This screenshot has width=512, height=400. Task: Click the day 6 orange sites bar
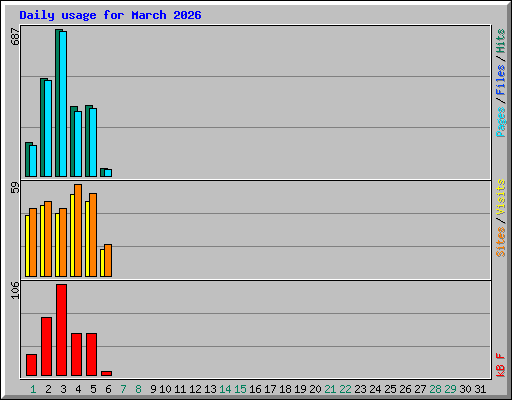pos(108,261)
